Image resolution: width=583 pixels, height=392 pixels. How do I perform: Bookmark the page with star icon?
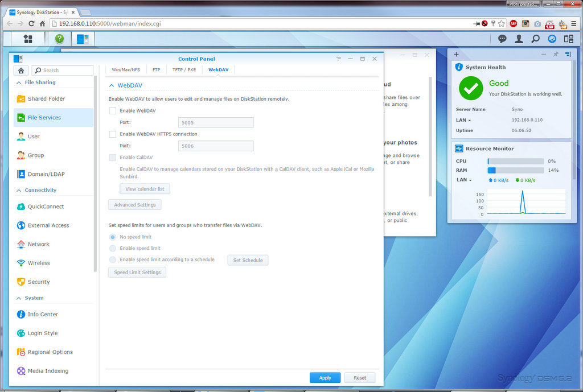[501, 23]
